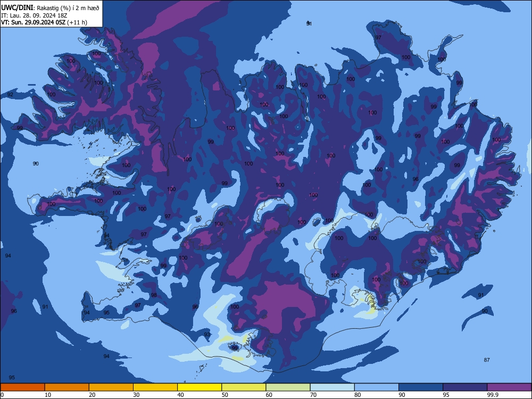Screen dimensions: 532x399
Task: Select the bright yellow 40–50 legend swatch
Action: pos(199,387)
